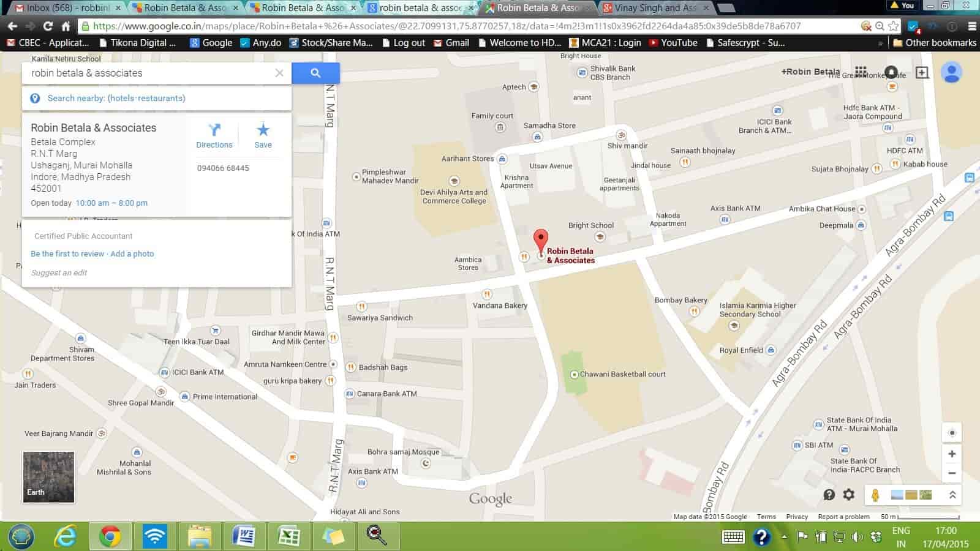The width and height of the screenshot is (980, 551).
Task: Click the browser address bar URL
Action: point(447,26)
